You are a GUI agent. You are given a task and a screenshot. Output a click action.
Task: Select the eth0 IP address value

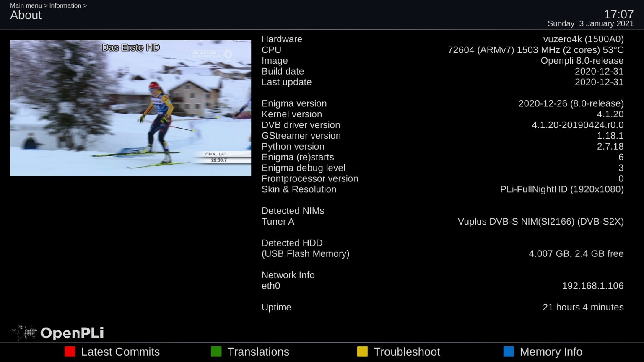click(x=592, y=286)
